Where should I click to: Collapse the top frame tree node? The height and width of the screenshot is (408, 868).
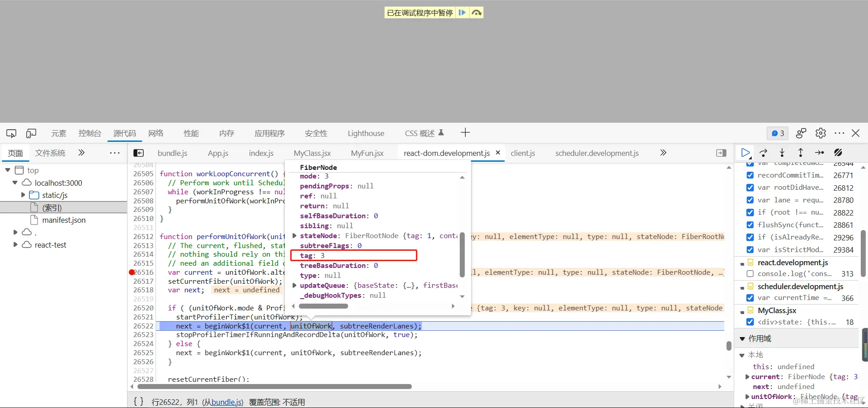pos(8,170)
